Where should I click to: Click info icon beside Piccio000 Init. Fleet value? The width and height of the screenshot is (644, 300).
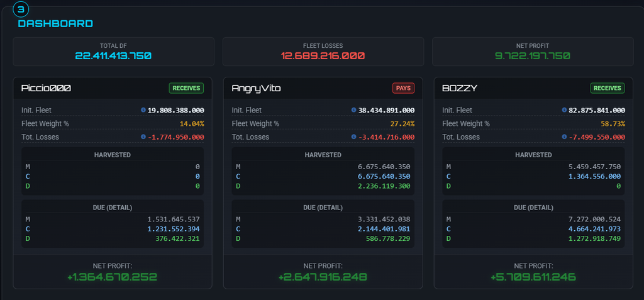pos(143,110)
